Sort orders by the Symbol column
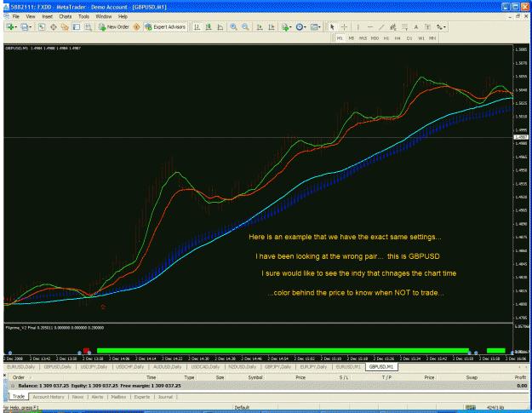This screenshot has height=413, width=532. coord(255,377)
